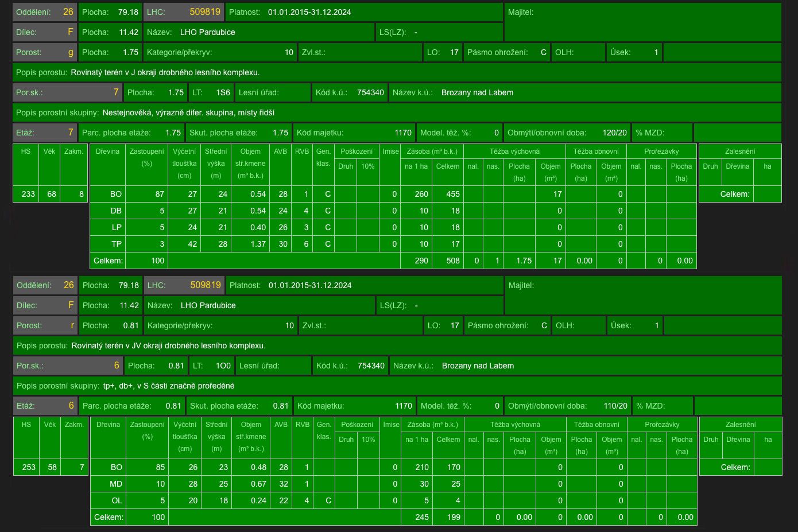Click Etáž value 6 in second record

click(71, 406)
